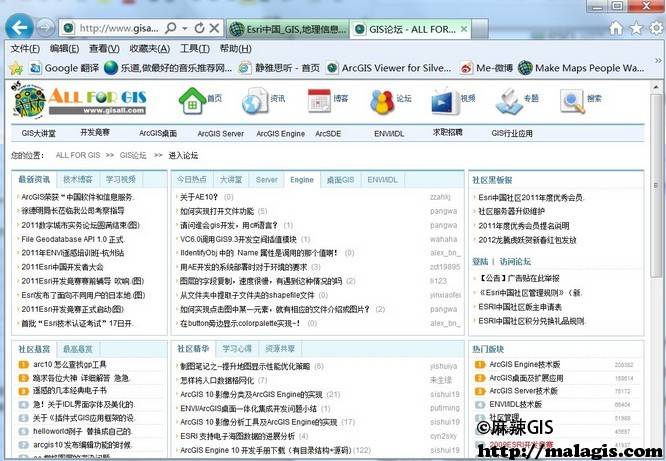Open Favorites star icon in toolbar

[636, 28]
